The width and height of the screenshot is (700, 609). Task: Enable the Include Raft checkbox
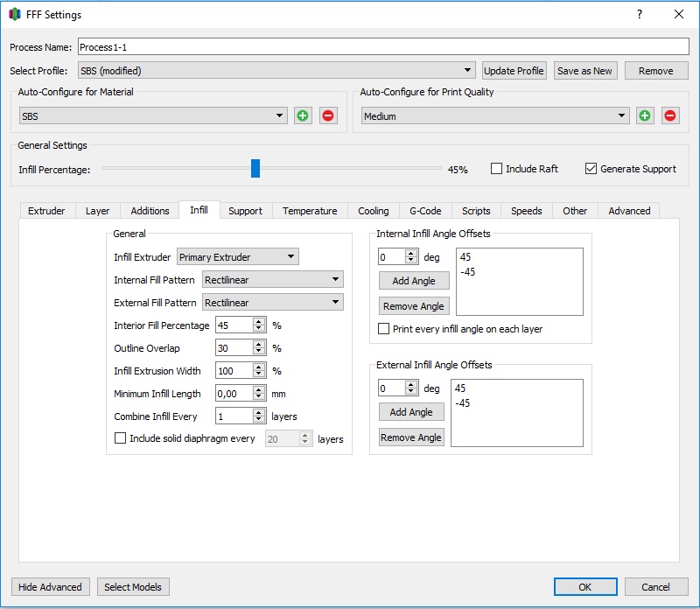pos(496,169)
